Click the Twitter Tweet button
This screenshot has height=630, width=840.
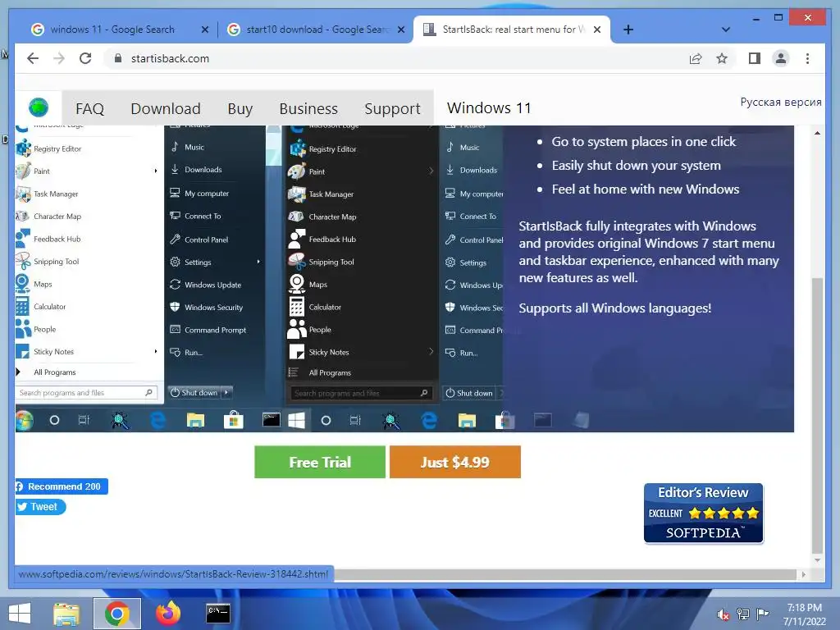(40, 507)
